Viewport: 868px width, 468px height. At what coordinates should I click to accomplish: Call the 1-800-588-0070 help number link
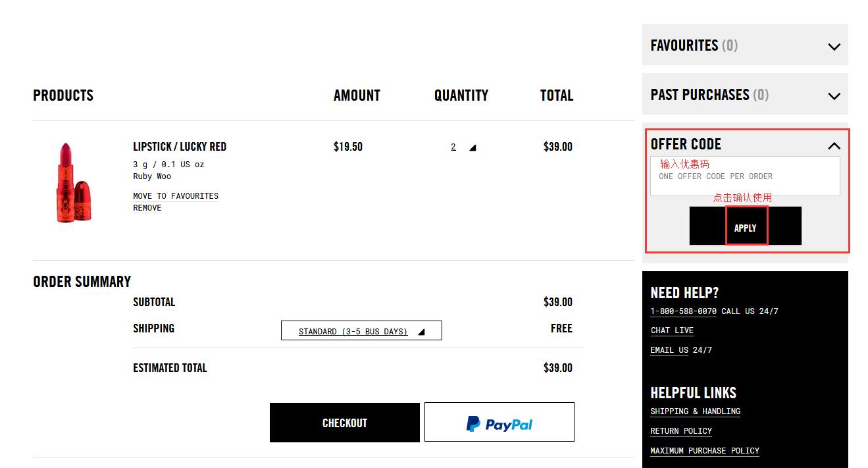pyautogui.click(x=683, y=311)
